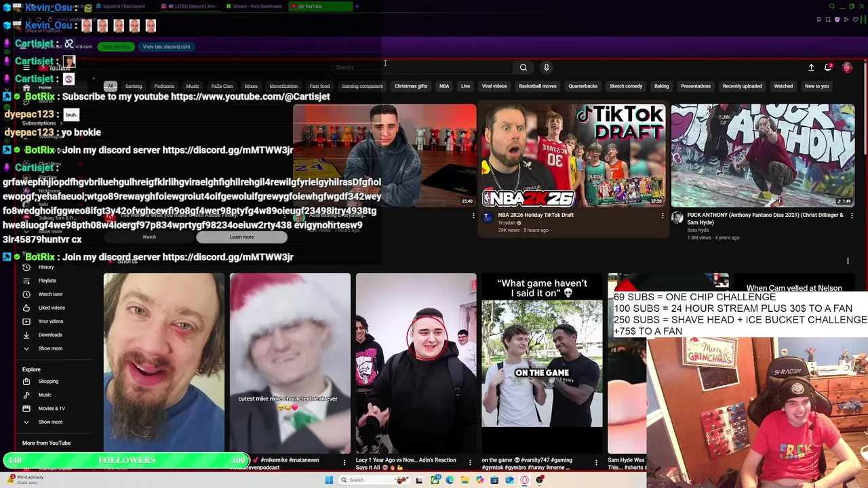Viewport: 868px width, 488px height.
Task: Open Playlists in the sidebar
Action: point(46,281)
